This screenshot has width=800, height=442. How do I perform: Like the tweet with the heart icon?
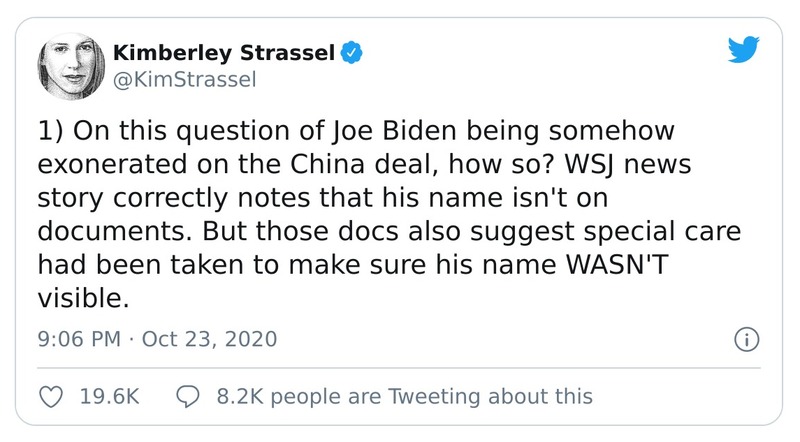point(50,396)
